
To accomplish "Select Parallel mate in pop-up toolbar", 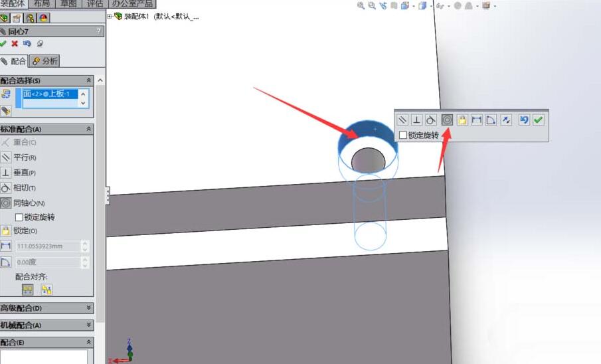I will pyautogui.click(x=402, y=120).
